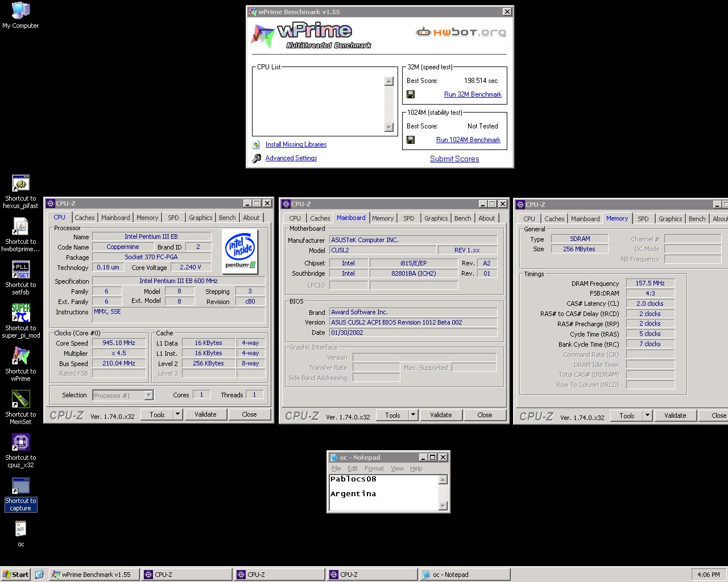Click the Install Missing Libraries icon
Screen dimensions: 728x582
coord(257,144)
